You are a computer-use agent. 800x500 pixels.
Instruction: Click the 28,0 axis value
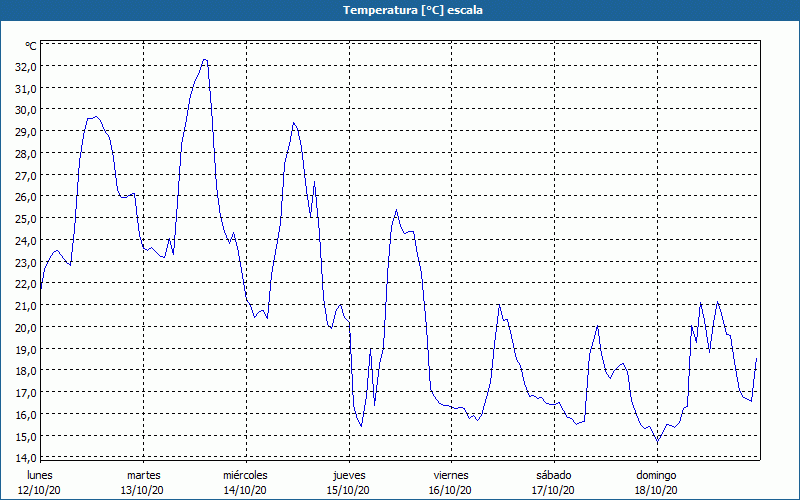tap(27, 154)
